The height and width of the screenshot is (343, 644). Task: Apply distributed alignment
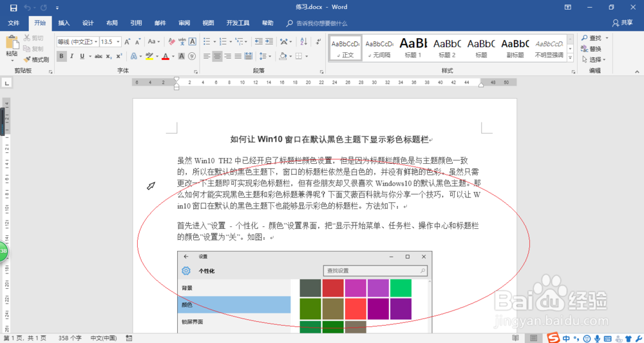coord(249,56)
